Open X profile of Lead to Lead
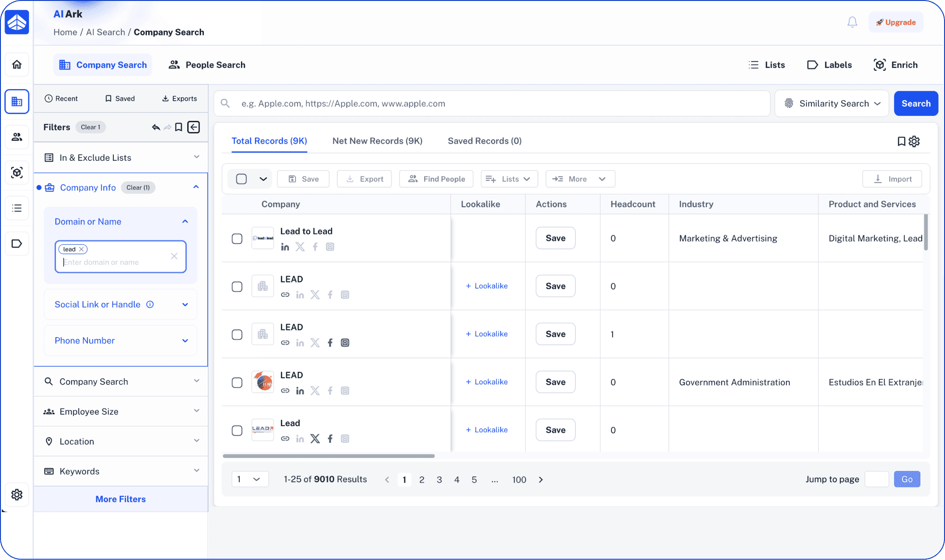 click(x=300, y=247)
